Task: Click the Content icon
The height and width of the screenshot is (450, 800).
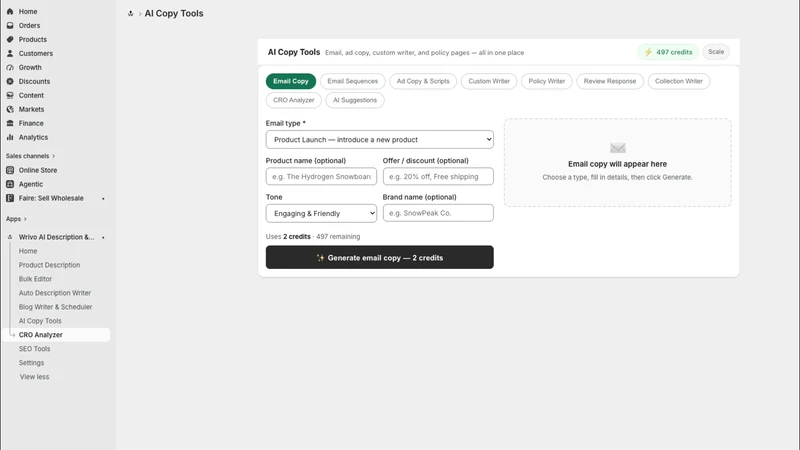Action: click(x=10, y=95)
